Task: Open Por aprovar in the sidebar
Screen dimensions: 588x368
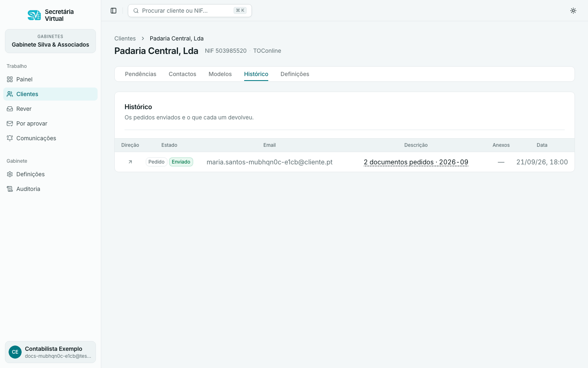Action: pos(50,123)
